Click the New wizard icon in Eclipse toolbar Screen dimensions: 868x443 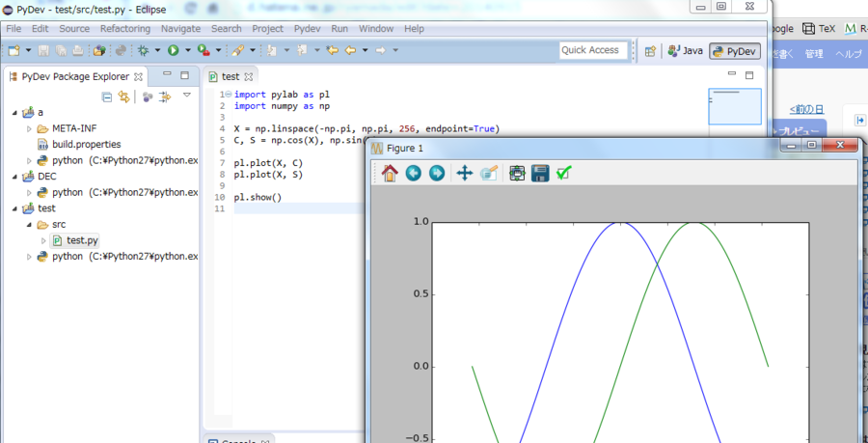pos(14,50)
